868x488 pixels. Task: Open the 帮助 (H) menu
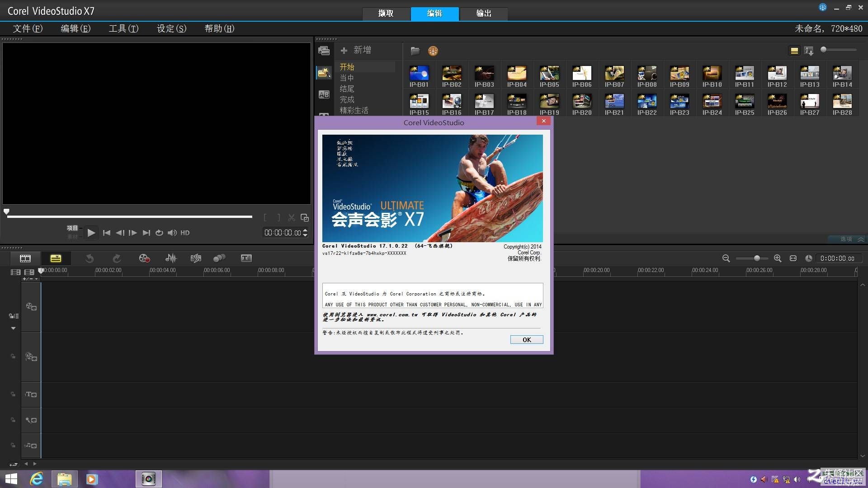click(219, 28)
